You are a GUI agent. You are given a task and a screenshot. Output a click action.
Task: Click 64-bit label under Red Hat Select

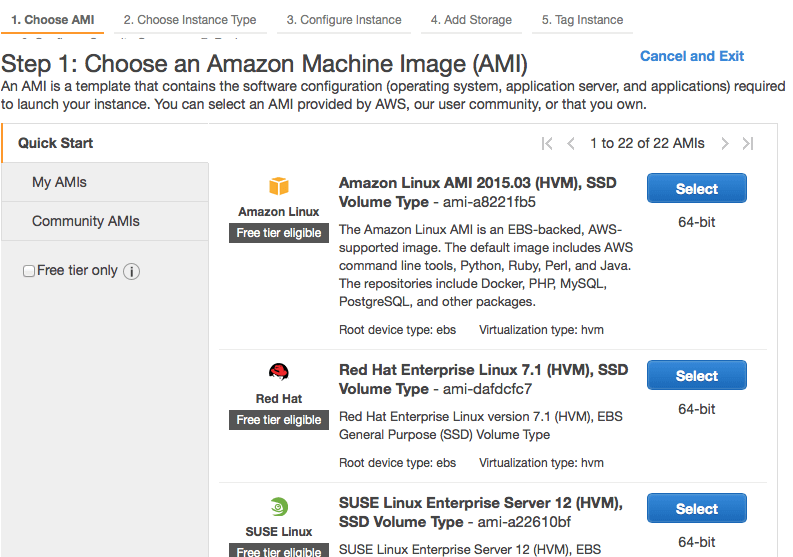point(696,409)
